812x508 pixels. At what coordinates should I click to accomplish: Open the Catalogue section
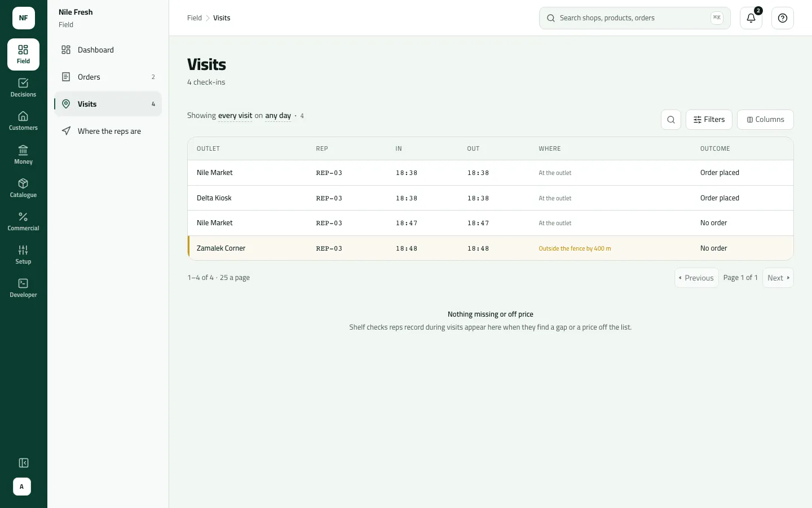(23, 188)
